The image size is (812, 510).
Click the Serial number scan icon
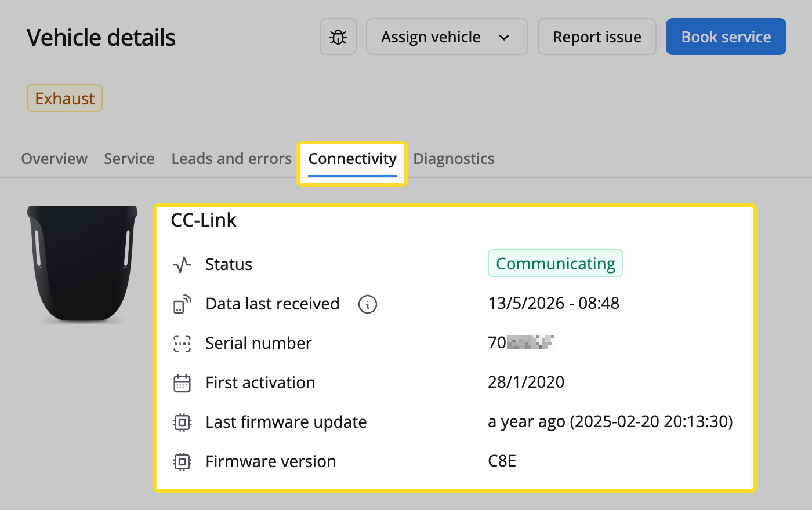coord(182,344)
